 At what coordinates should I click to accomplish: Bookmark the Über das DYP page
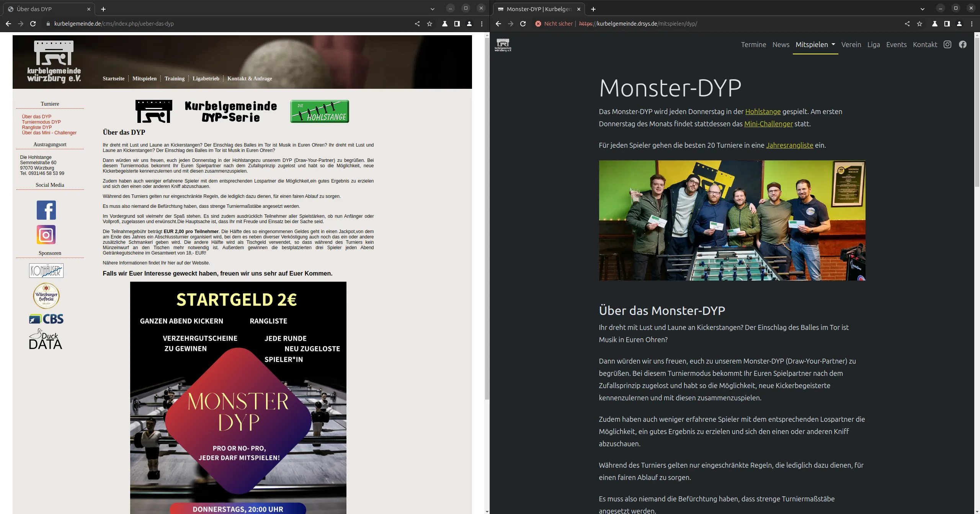tap(430, 24)
